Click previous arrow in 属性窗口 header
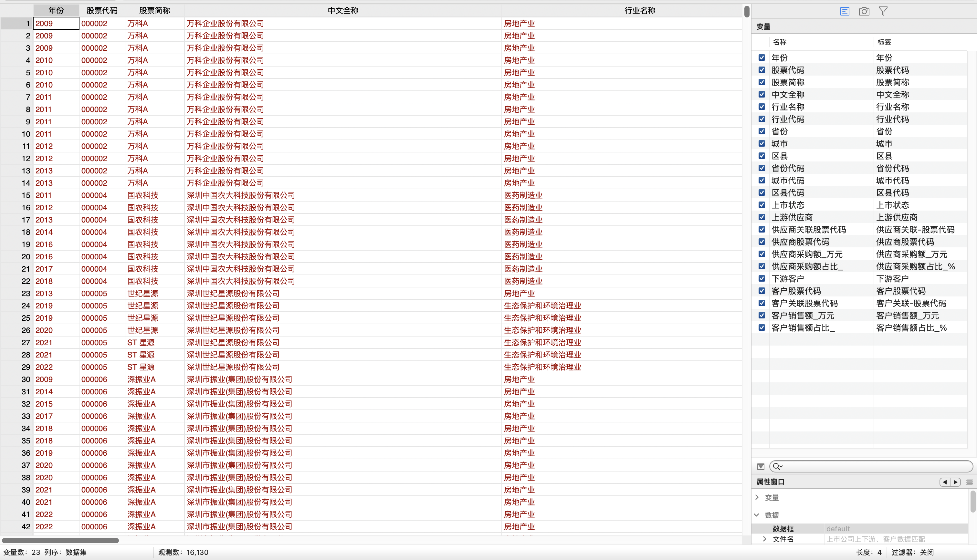977x560 pixels. tap(945, 482)
